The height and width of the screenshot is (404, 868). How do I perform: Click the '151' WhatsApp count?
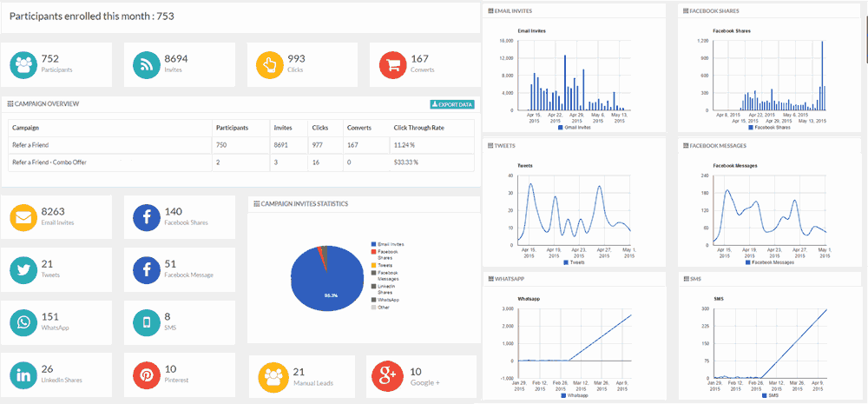click(x=49, y=316)
